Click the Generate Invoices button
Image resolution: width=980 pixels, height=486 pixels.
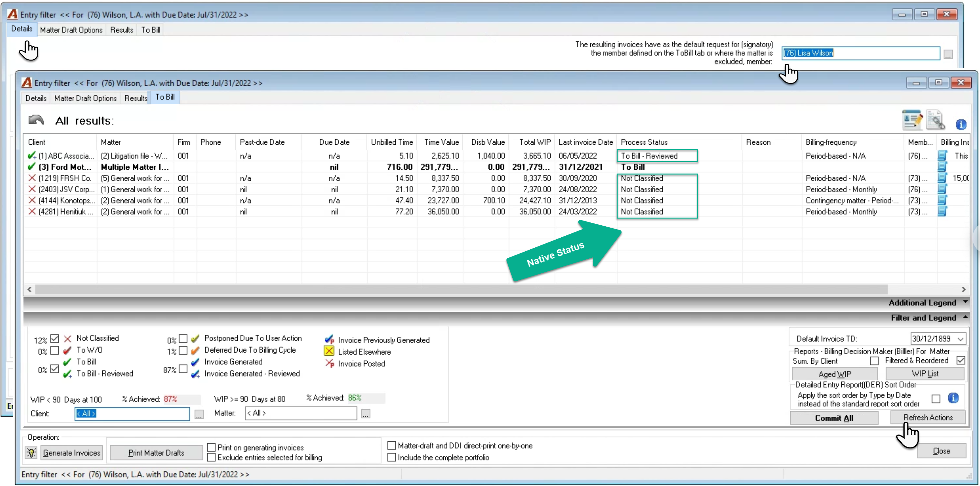72,453
